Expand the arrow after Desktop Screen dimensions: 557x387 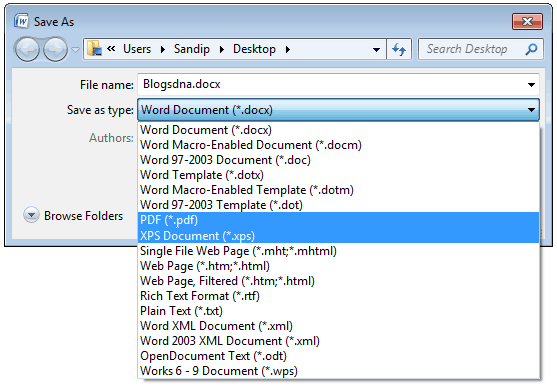(x=287, y=49)
